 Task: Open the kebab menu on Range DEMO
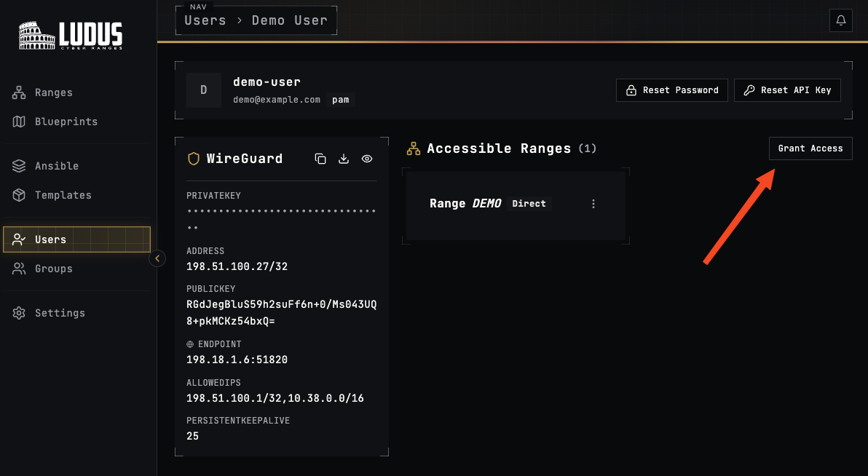click(593, 204)
